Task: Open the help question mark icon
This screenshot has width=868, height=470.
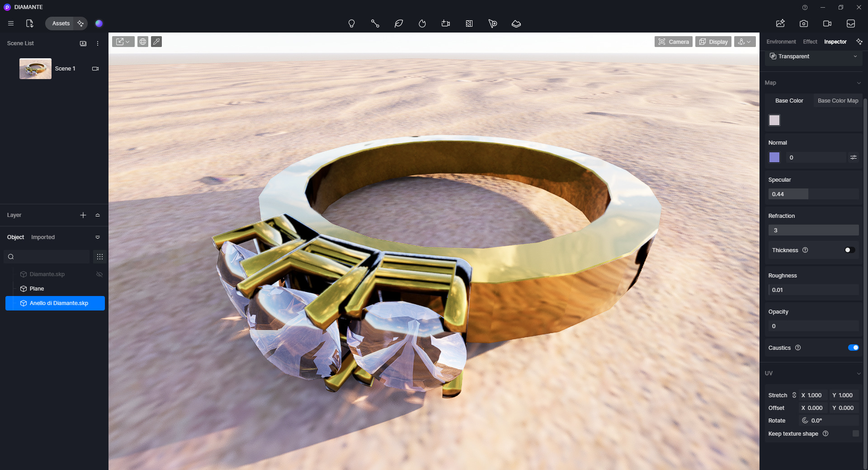Action: [x=805, y=7]
